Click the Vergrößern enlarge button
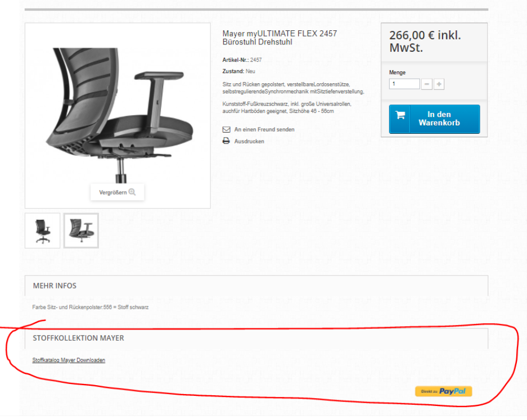This screenshot has width=527, height=420. 118,192
